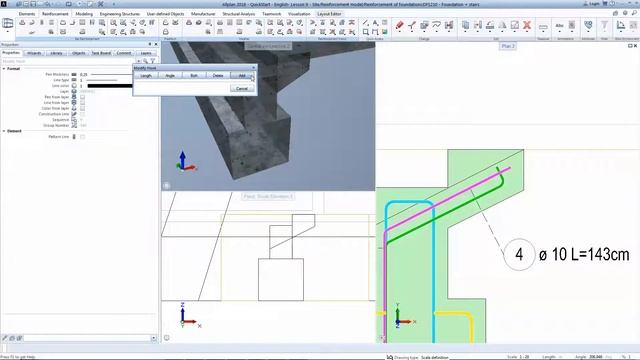The height and width of the screenshot is (360, 640).
Task: Close the Modify Hook dialog with X
Action: 253,68
